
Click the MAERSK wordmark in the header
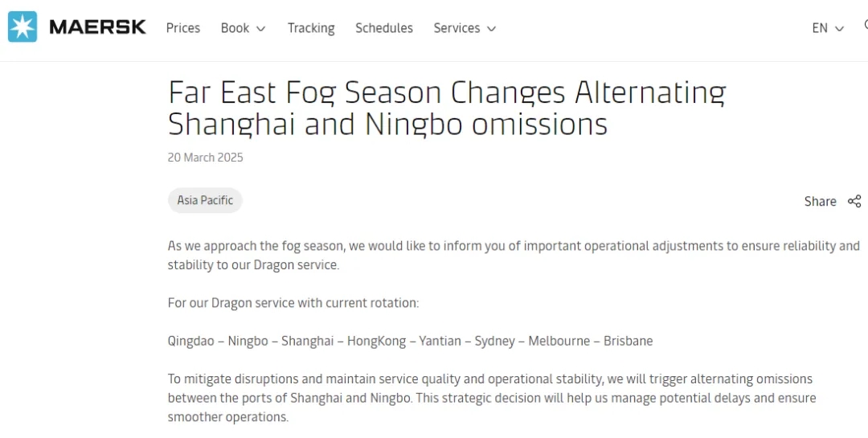click(97, 27)
